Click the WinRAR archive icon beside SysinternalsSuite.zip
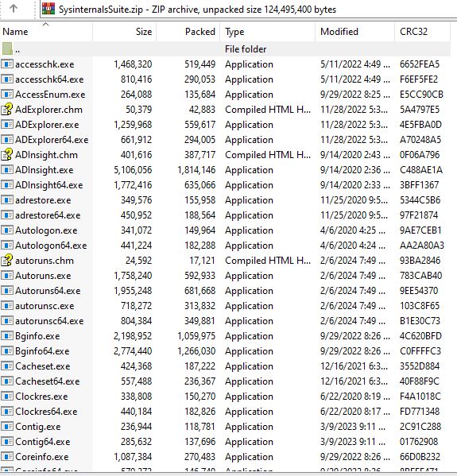The width and height of the screenshot is (457, 476). (x=48, y=9)
